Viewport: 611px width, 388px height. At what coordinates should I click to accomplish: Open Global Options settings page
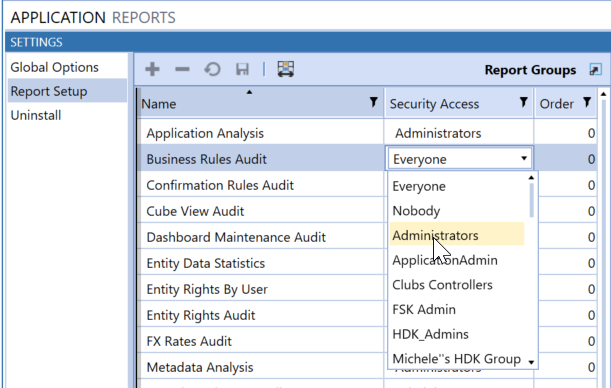[55, 67]
